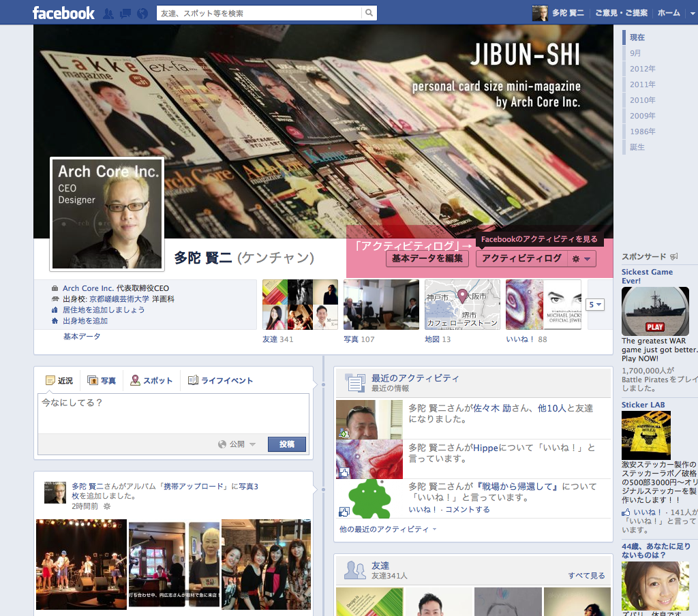Viewport: 698px width, 616px height.
Task: Click the 友達 section header icon
Action: (355, 570)
